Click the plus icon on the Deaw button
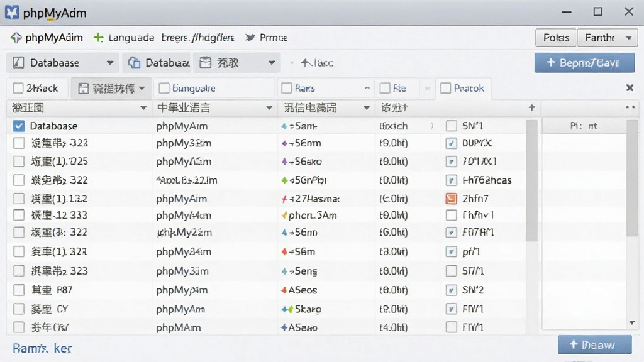 coord(574,344)
